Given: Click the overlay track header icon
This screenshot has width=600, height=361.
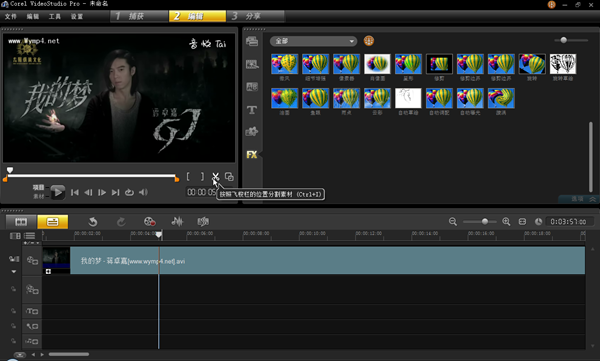Looking at the screenshot, I should (32, 289).
